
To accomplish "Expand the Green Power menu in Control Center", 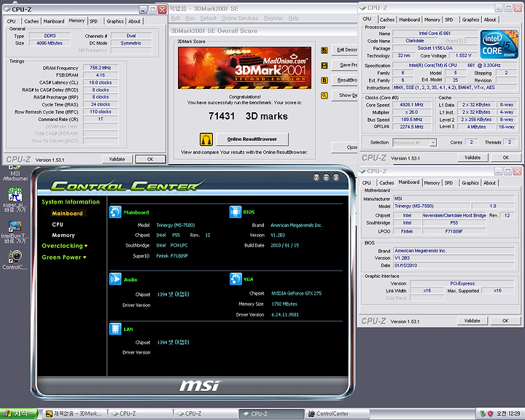I will [64, 257].
